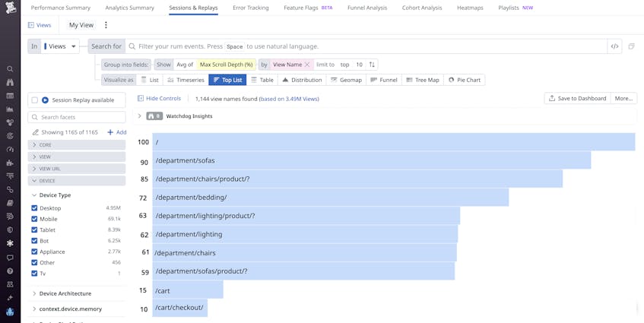The height and width of the screenshot is (323, 644).
Task: Click the code view icon in search bar
Action: coord(614,46)
